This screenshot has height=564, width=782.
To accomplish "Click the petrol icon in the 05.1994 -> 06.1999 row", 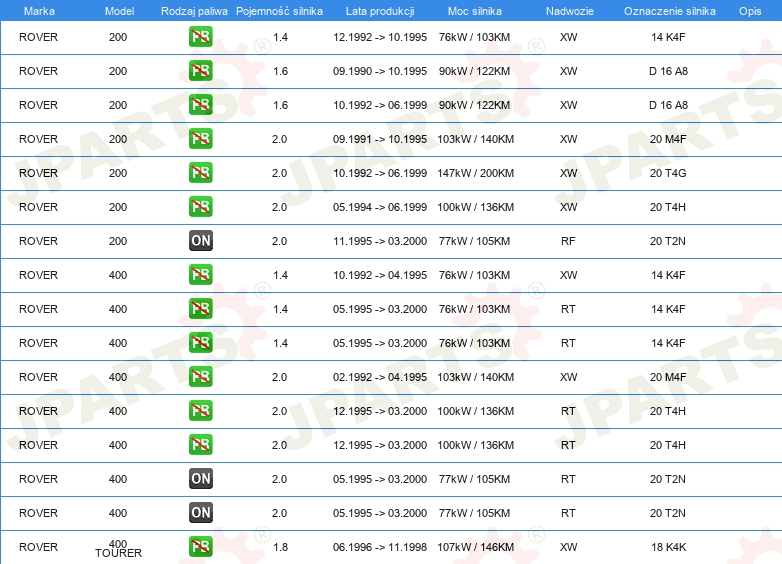I will 200,206.
